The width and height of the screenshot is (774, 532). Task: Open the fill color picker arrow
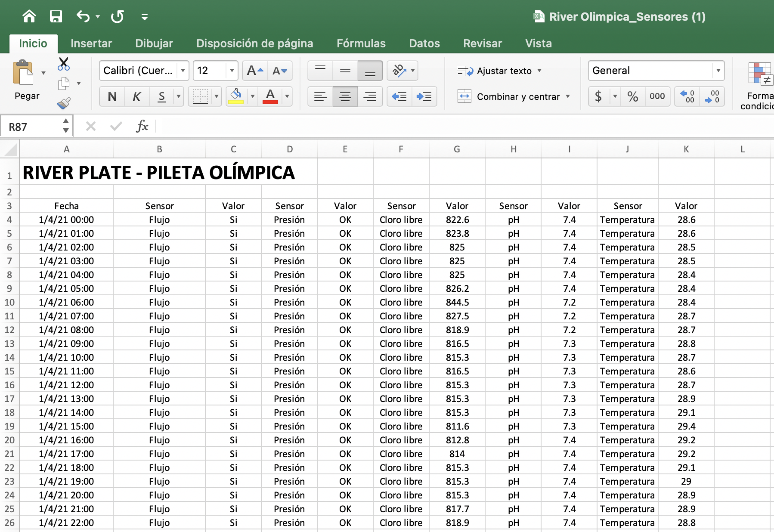pyautogui.click(x=253, y=96)
